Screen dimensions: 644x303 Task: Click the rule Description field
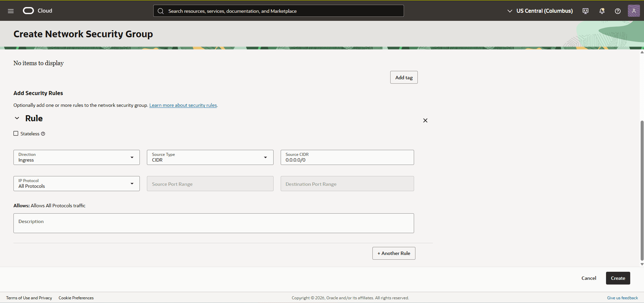[214, 223]
